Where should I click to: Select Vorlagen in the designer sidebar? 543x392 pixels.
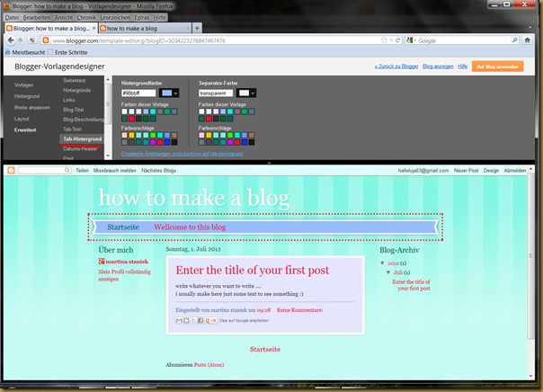click(24, 85)
